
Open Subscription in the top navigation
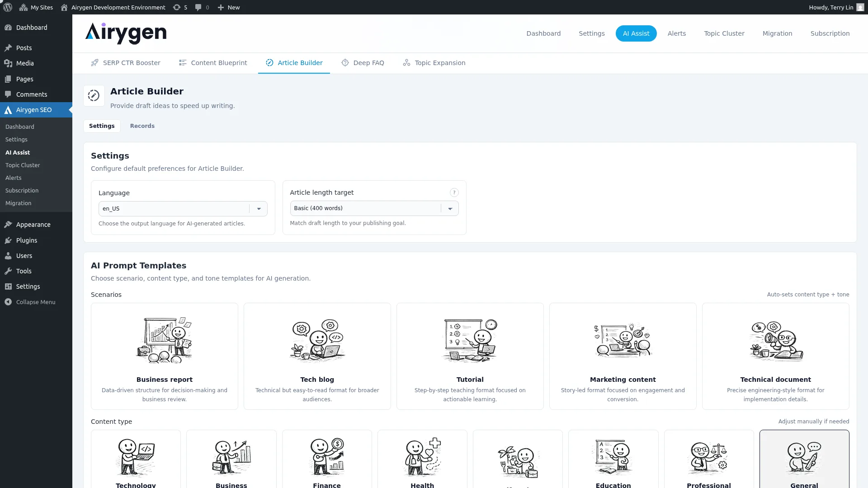830,33
